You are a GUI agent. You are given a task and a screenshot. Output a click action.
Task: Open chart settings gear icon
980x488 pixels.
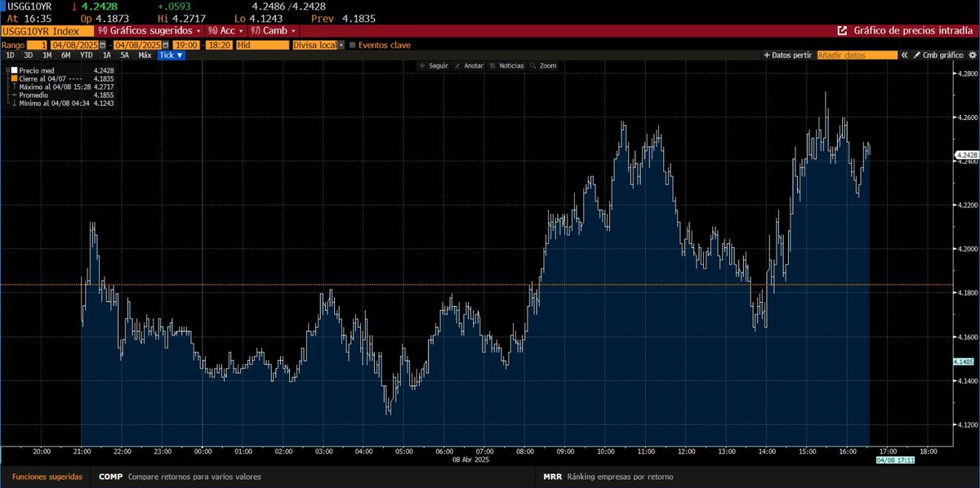[973, 55]
